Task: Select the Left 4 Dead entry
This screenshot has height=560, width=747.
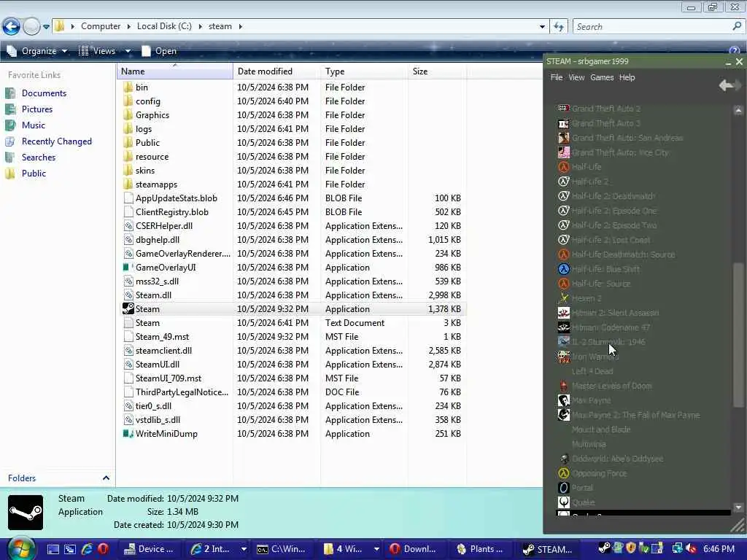Action: (x=592, y=371)
